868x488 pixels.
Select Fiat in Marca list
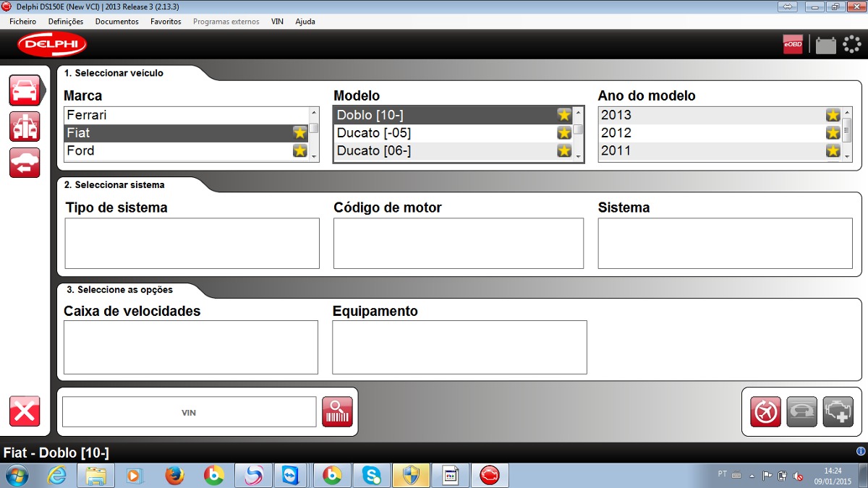pos(187,133)
